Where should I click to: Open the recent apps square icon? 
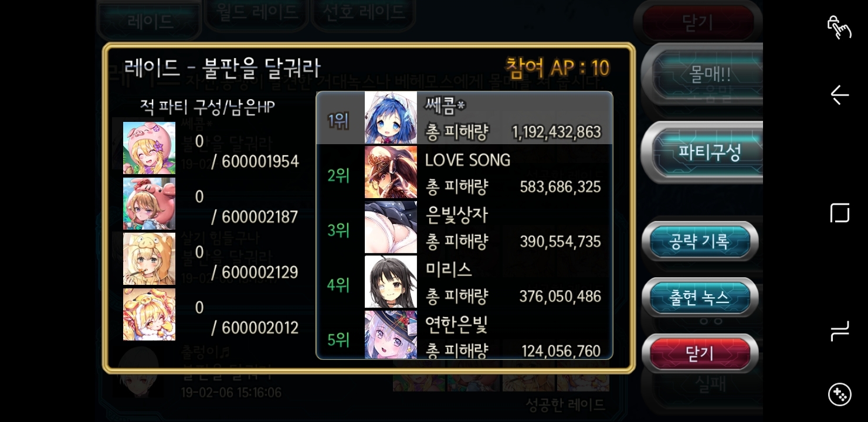(x=839, y=213)
